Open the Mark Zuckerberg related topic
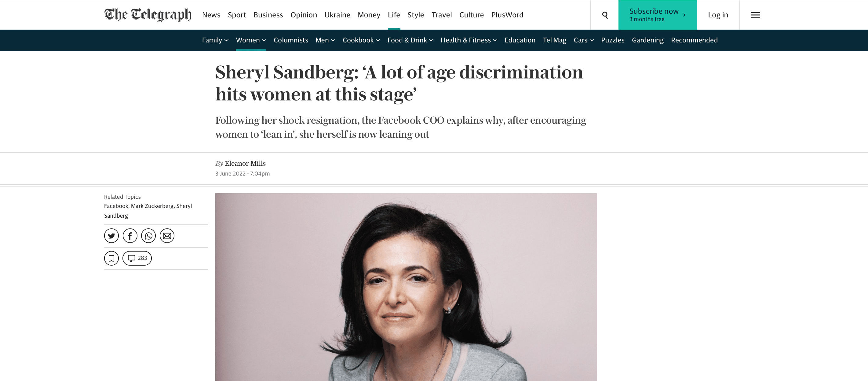Screen dimensions: 868x381 [x=152, y=206]
